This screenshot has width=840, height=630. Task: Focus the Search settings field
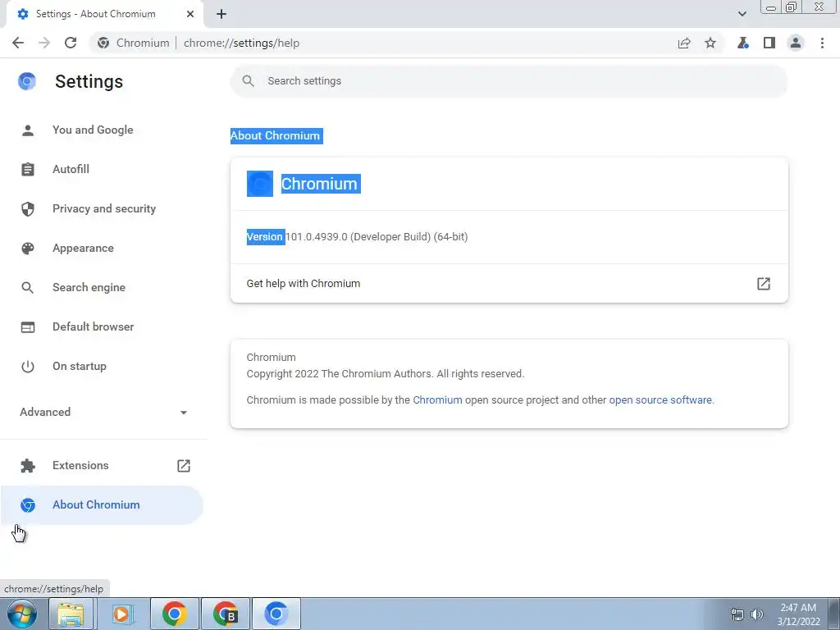(x=509, y=81)
